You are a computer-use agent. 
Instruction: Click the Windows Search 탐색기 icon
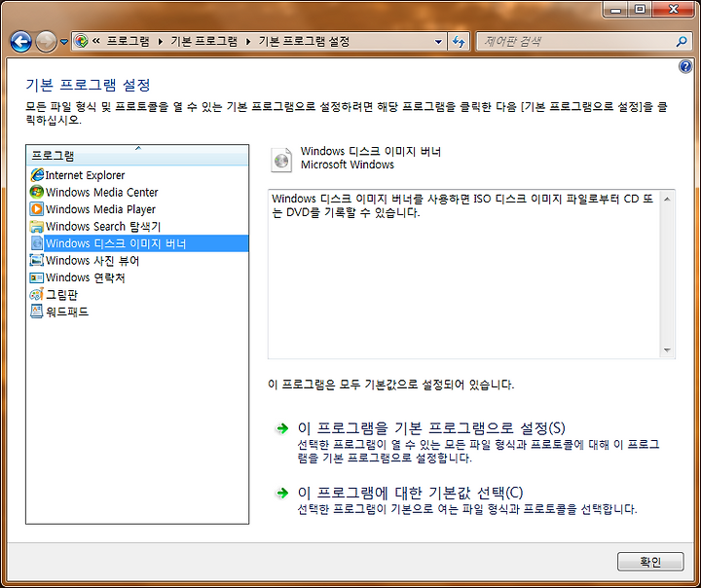[x=37, y=226]
